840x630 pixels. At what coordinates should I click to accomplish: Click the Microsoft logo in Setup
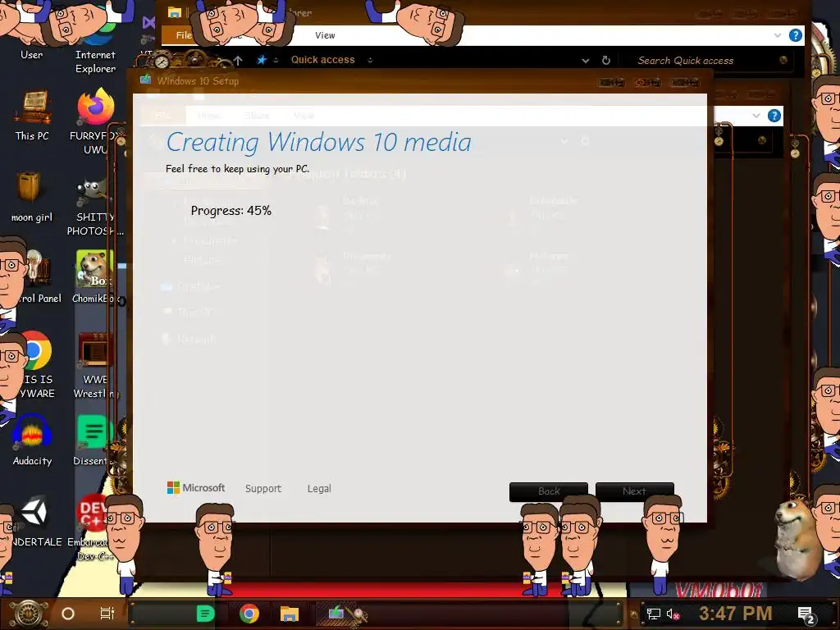(x=196, y=487)
